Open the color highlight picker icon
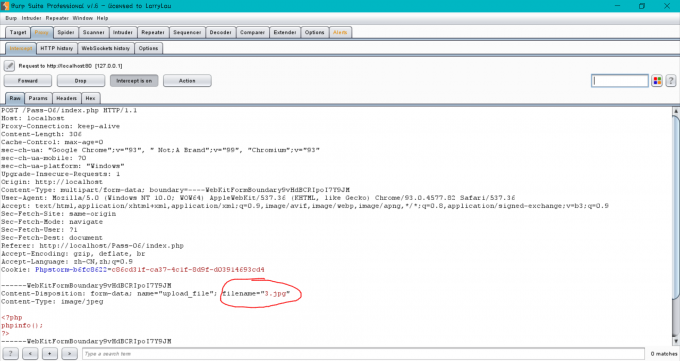This screenshot has width=680, height=361. tap(657, 81)
